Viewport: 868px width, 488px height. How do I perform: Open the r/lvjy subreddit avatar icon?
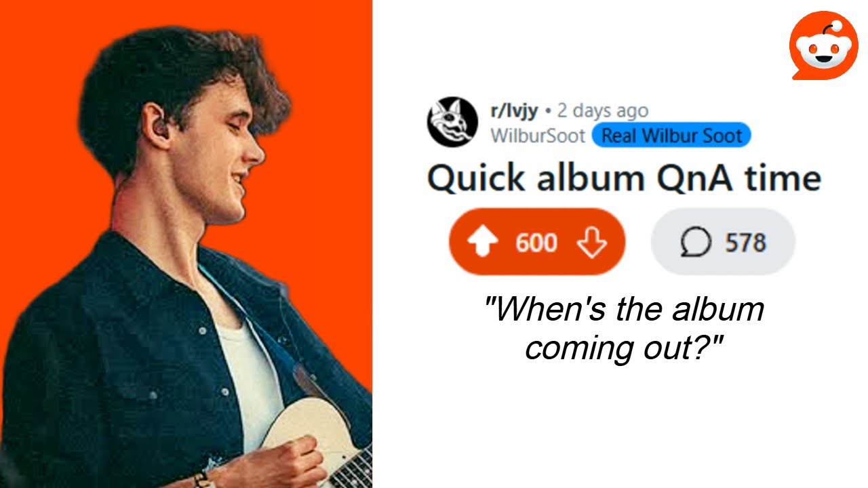click(x=452, y=122)
